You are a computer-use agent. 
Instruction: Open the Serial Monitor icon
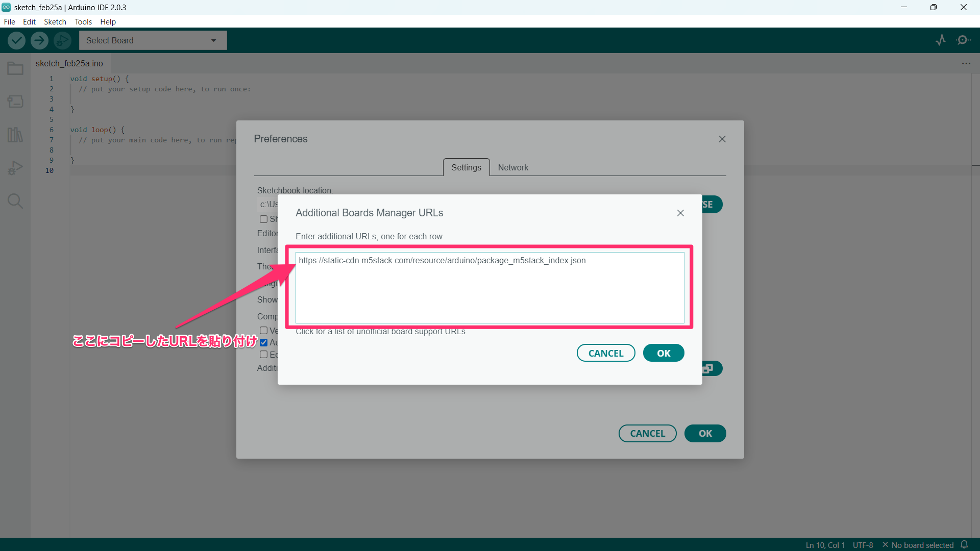click(963, 40)
